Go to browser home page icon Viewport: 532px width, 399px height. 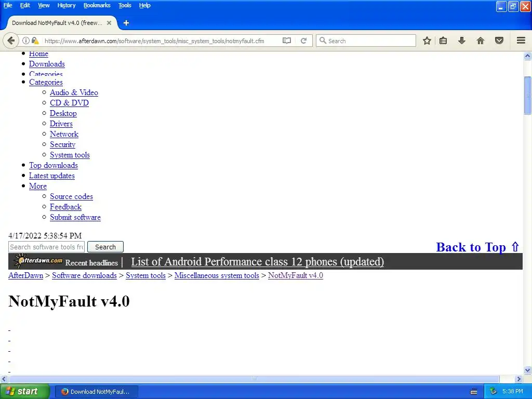pyautogui.click(x=481, y=41)
